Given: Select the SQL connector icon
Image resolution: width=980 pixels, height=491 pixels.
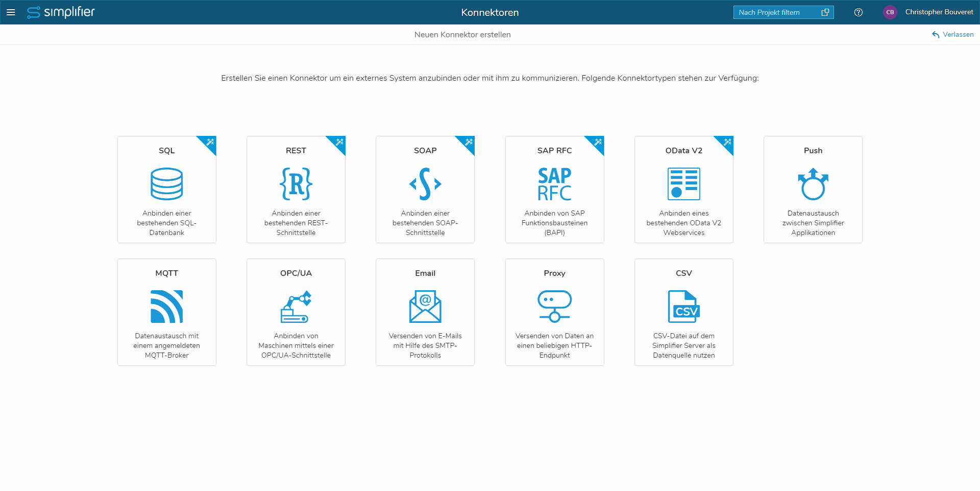Looking at the screenshot, I should [166, 184].
